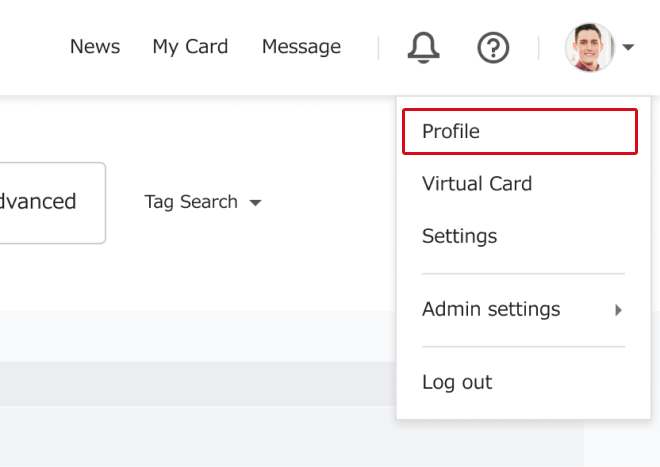
Task: Click the help question mark icon
Action: coord(493,47)
